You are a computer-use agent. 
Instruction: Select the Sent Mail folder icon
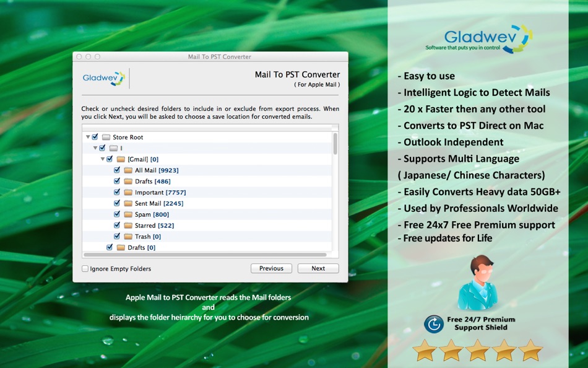(x=128, y=204)
